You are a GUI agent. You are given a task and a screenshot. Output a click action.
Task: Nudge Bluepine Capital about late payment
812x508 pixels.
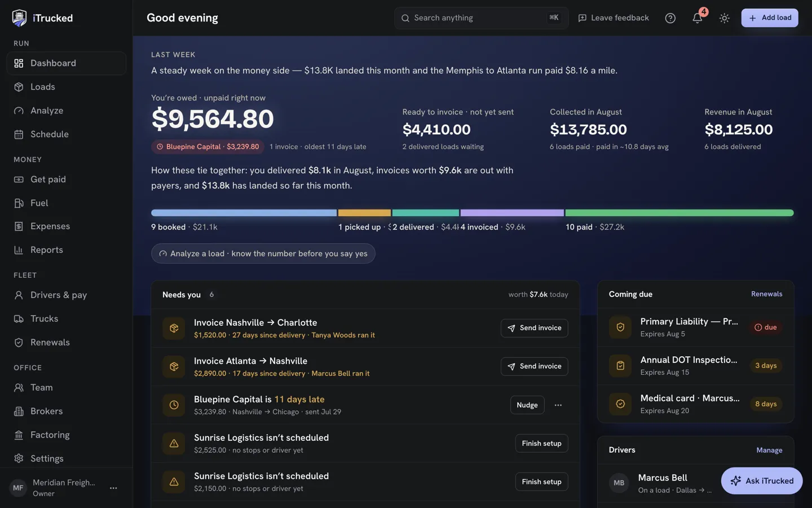(x=527, y=405)
